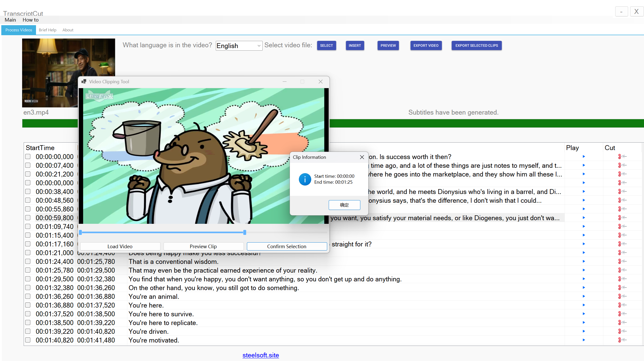Cut the 'That is a conventional wisdom.' clip

pyautogui.click(x=622, y=261)
